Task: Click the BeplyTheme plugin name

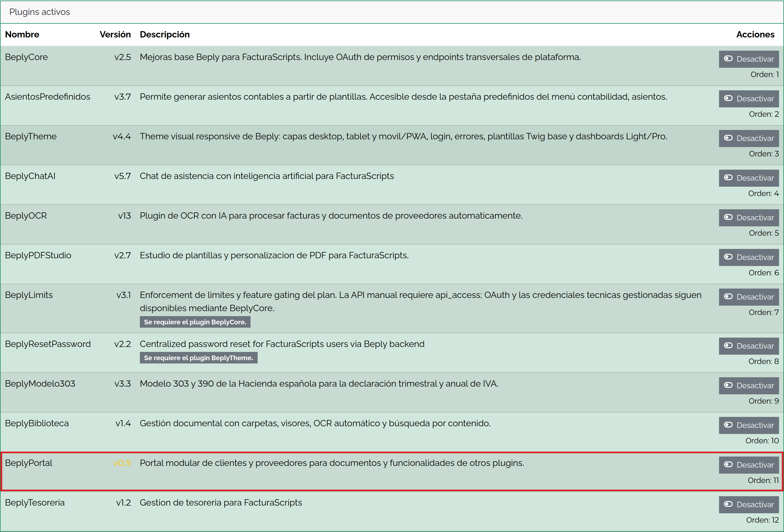Action: coord(31,136)
